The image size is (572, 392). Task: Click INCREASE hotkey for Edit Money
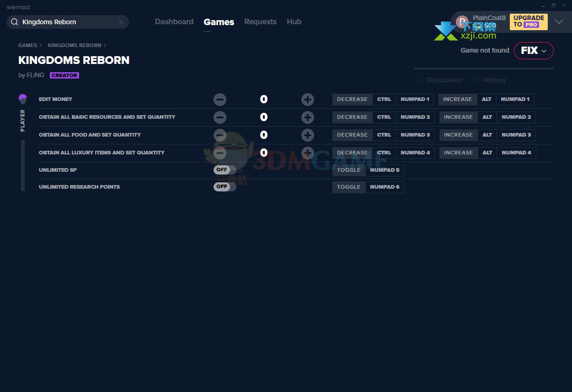[458, 99]
